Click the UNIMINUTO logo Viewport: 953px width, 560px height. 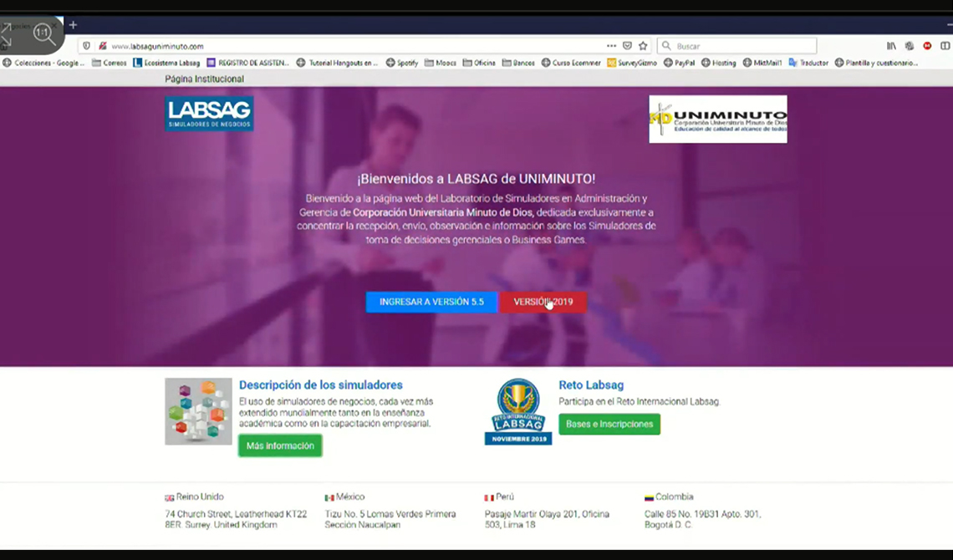coord(718,119)
